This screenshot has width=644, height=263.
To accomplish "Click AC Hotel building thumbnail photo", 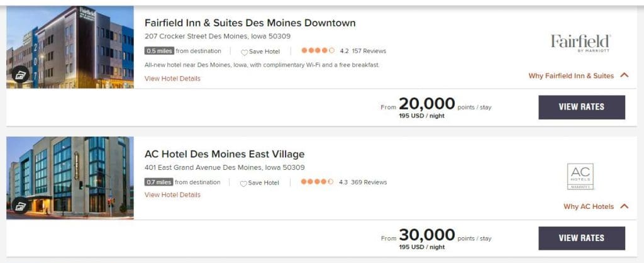I will pos(70,178).
